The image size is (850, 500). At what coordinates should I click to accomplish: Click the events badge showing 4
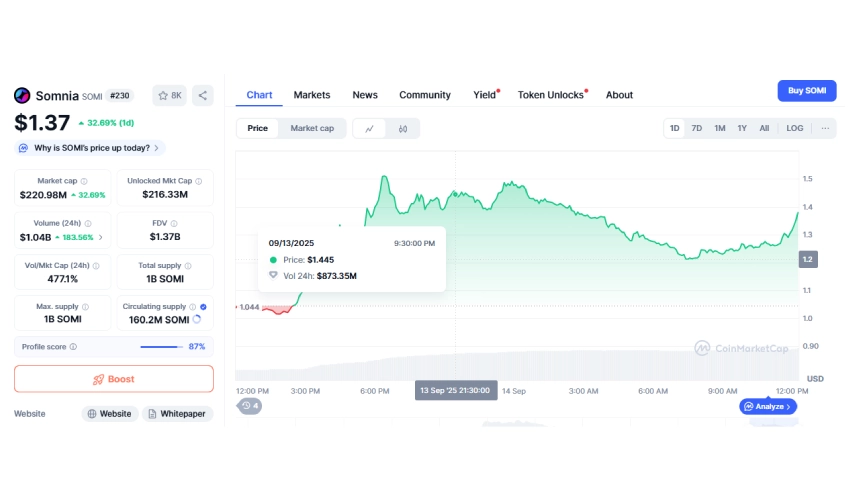pyautogui.click(x=249, y=405)
